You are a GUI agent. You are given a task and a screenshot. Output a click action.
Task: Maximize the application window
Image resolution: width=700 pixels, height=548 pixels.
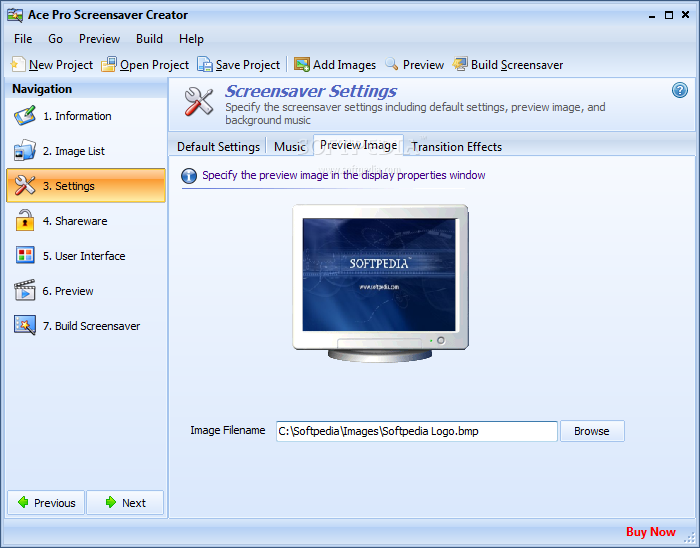pos(669,15)
